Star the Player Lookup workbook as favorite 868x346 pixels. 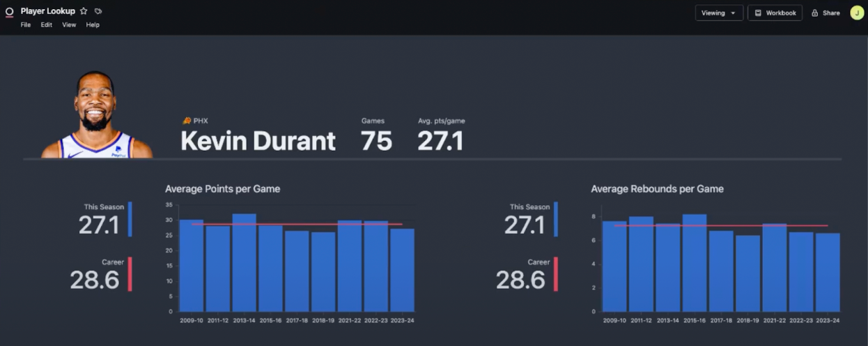point(84,11)
